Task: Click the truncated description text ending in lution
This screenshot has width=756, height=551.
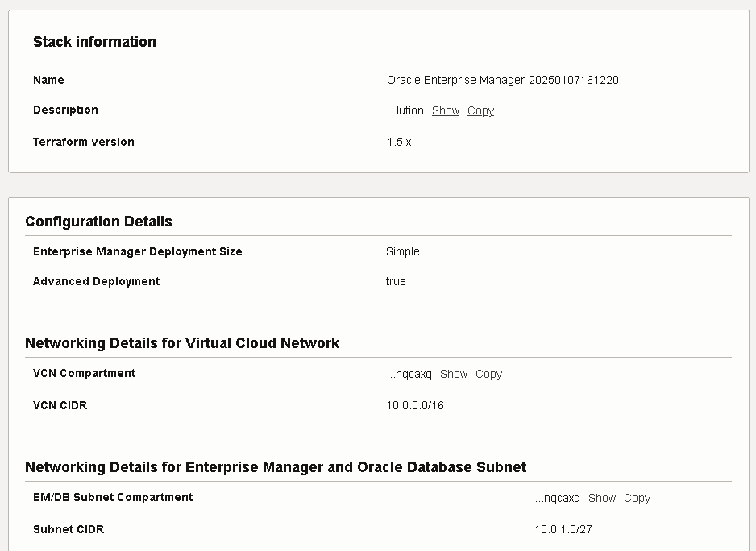Action: click(405, 111)
